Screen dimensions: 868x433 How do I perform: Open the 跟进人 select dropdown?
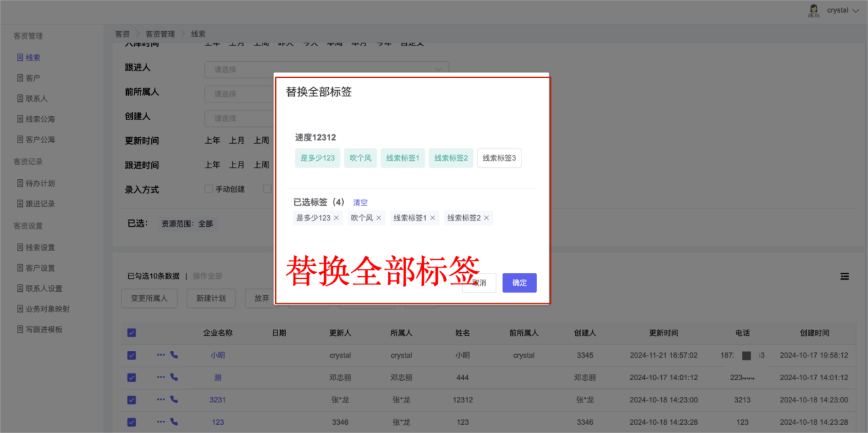[x=327, y=69]
